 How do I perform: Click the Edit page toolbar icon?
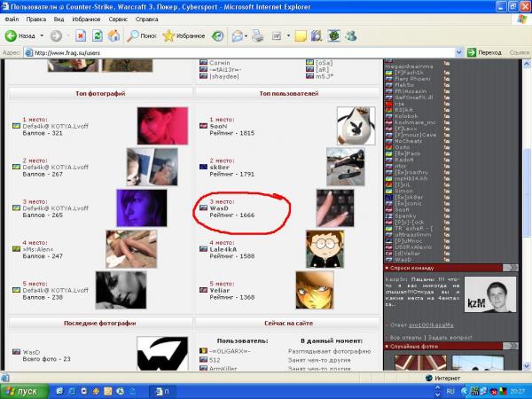click(x=277, y=35)
